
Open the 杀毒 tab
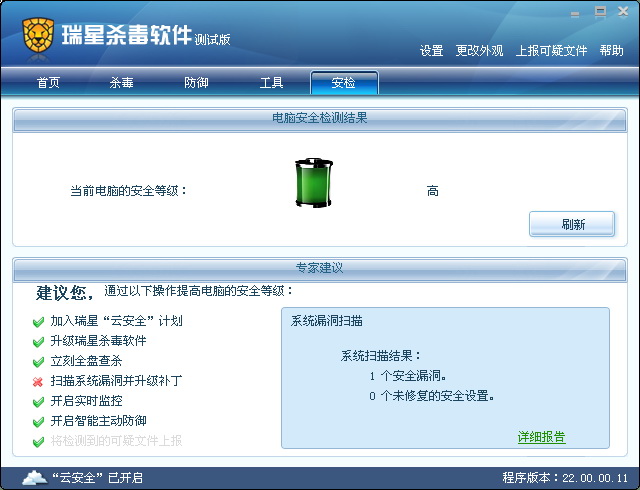121,83
